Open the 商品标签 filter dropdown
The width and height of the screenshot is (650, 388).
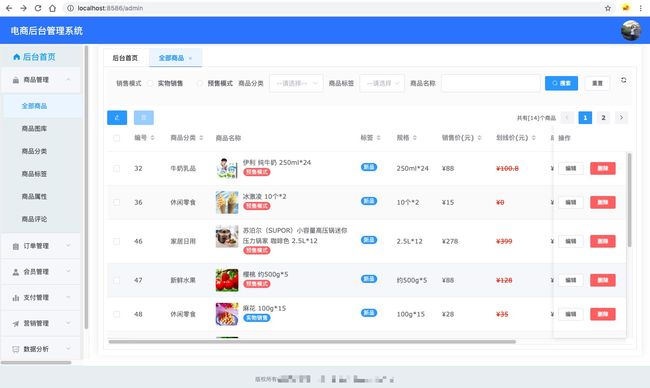pyautogui.click(x=382, y=83)
